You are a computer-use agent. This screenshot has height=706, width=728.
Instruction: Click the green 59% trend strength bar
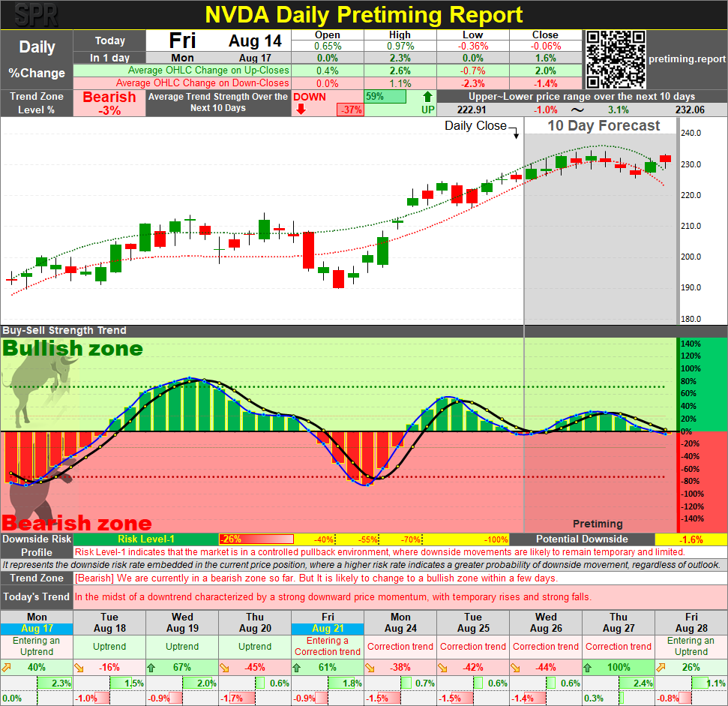point(385,97)
